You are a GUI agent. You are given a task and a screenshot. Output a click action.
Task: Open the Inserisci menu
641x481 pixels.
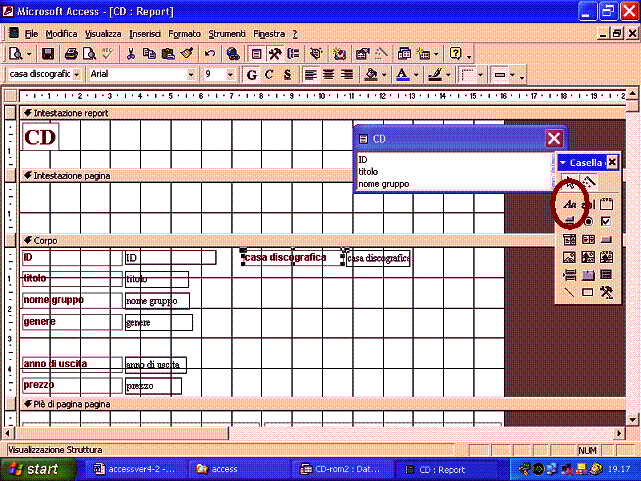(145, 34)
